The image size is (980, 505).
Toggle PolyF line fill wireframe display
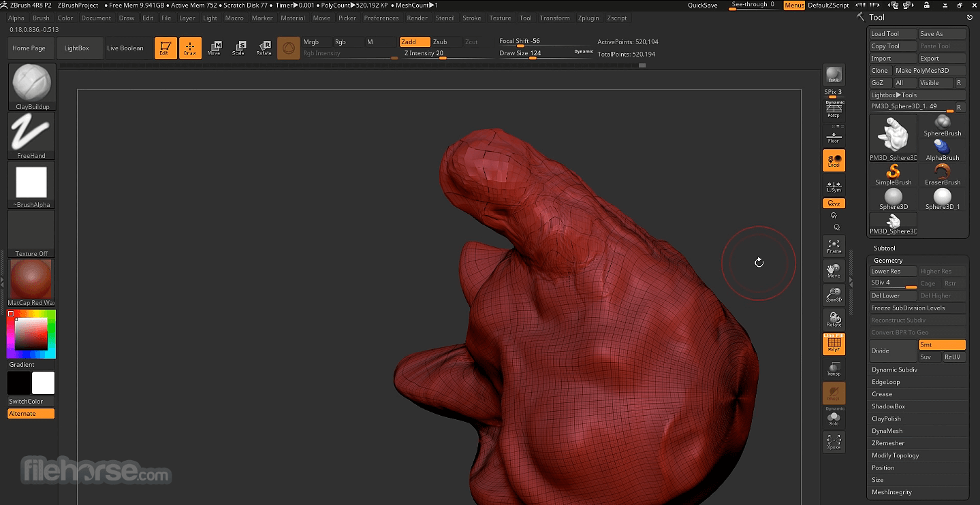(x=834, y=344)
